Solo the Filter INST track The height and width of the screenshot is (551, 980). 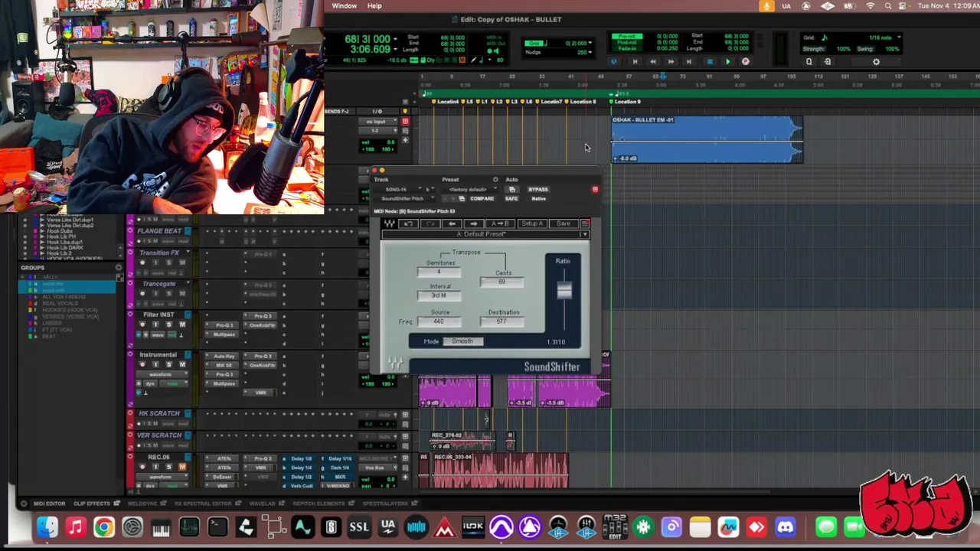point(168,324)
